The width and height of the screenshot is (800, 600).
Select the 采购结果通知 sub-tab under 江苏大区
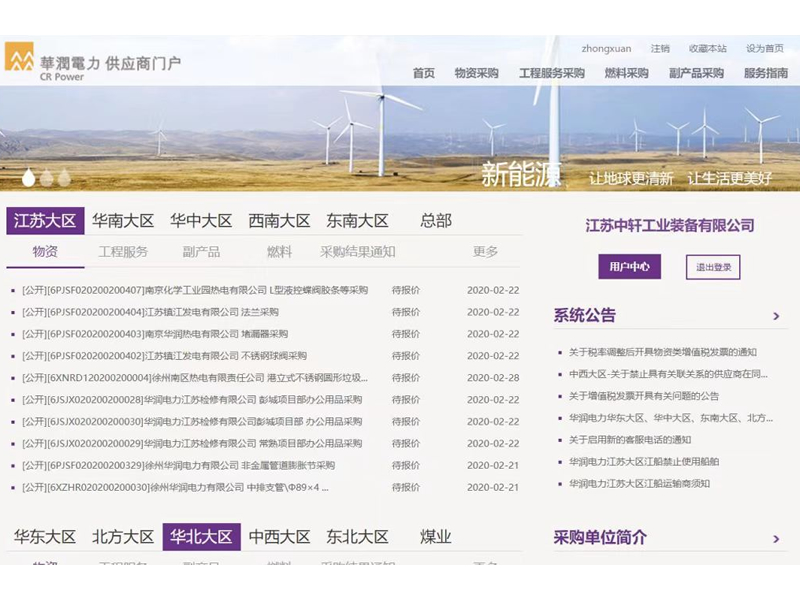(x=358, y=252)
